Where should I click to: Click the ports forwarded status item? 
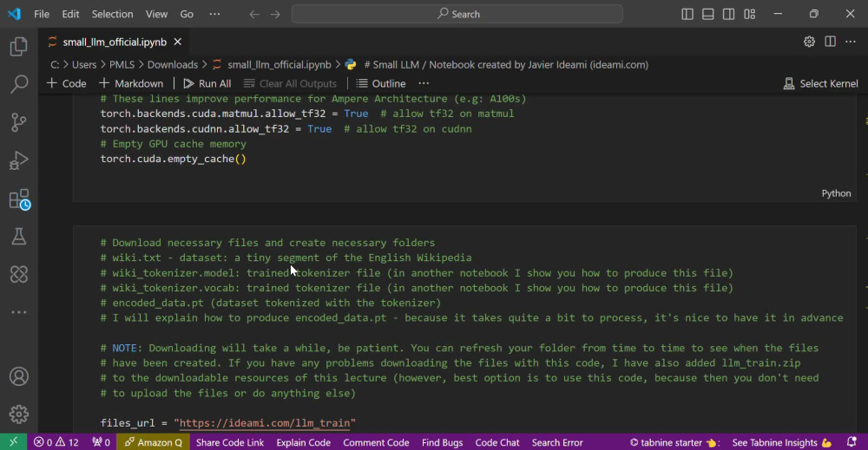[x=101, y=442]
